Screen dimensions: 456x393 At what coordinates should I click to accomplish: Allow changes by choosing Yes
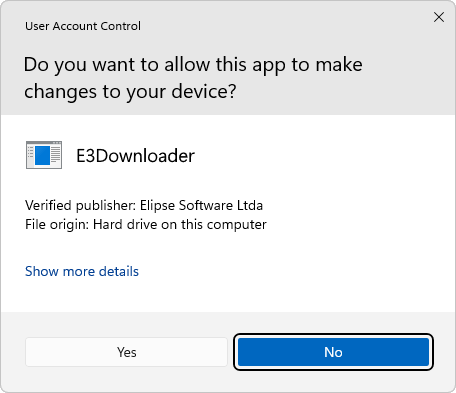tap(127, 352)
